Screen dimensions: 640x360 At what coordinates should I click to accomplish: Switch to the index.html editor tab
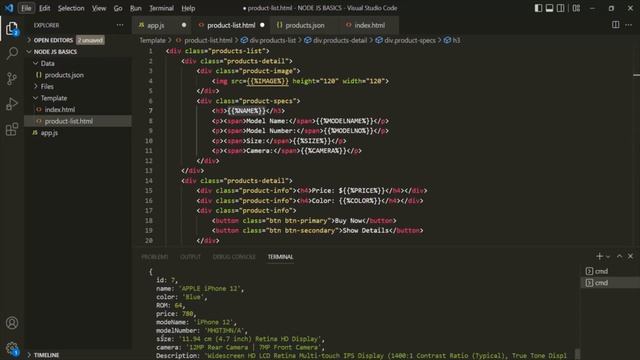(x=369, y=25)
